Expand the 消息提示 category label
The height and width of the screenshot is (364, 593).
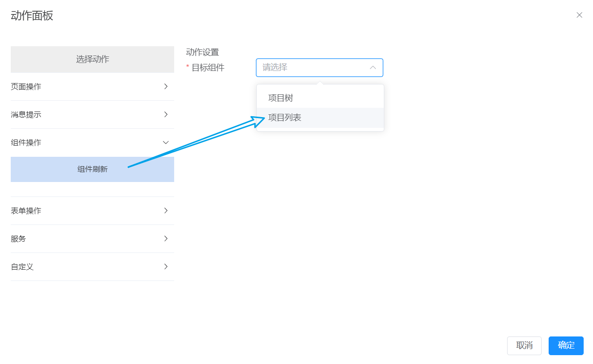26,115
